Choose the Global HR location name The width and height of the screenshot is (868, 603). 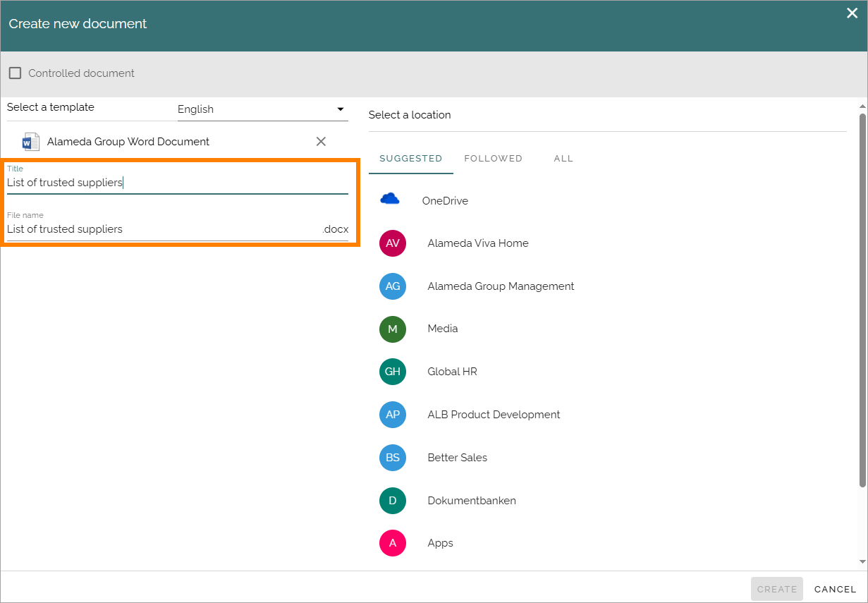(x=453, y=372)
